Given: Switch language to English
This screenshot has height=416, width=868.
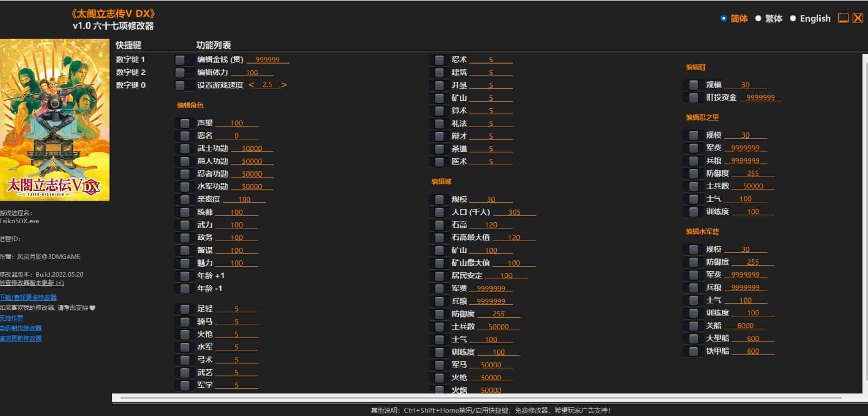Looking at the screenshot, I should coord(793,19).
